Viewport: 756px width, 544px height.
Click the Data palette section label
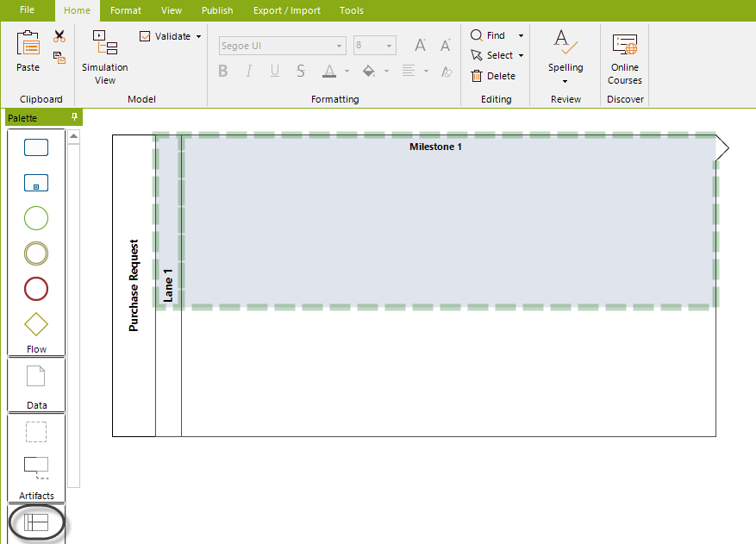click(x=37, y=405)
